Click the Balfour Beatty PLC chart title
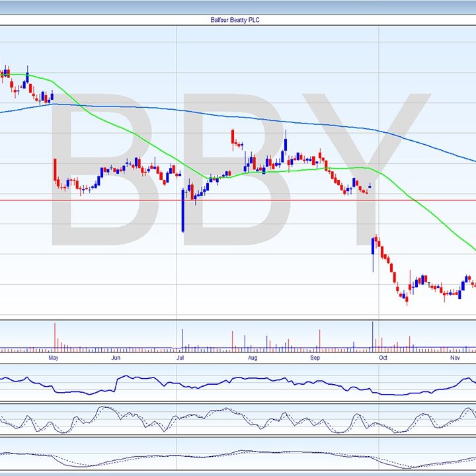 tap(235, 20)
